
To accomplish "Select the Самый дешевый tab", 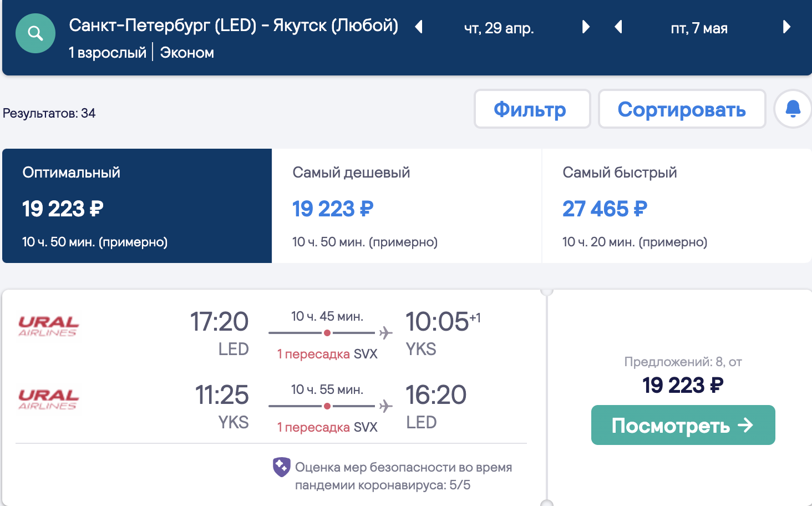I will pos(407,206).
